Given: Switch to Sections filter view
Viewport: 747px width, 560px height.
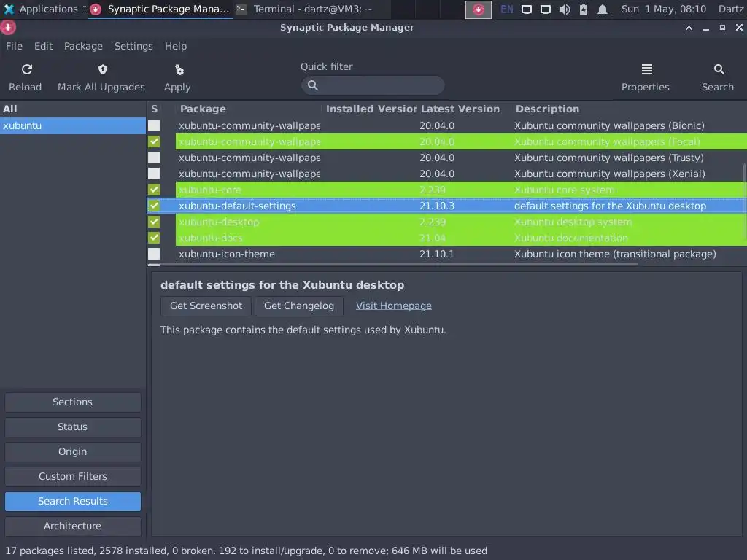Looking at the screenshot, I should (x=73, y=402).
